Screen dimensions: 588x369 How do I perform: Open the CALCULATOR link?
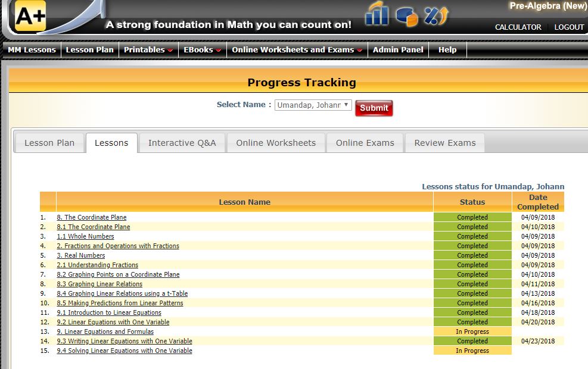coord(518,27)
